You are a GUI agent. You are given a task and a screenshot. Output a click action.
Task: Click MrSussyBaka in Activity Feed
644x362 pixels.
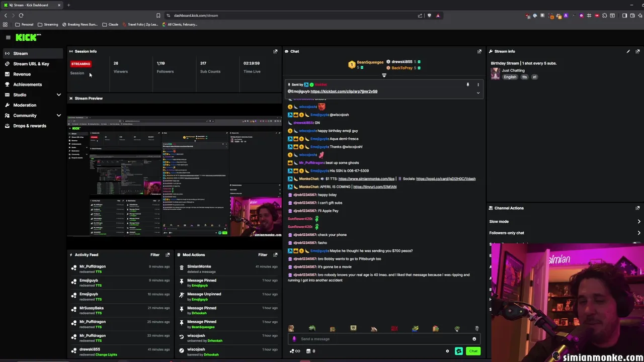[92, 308]
